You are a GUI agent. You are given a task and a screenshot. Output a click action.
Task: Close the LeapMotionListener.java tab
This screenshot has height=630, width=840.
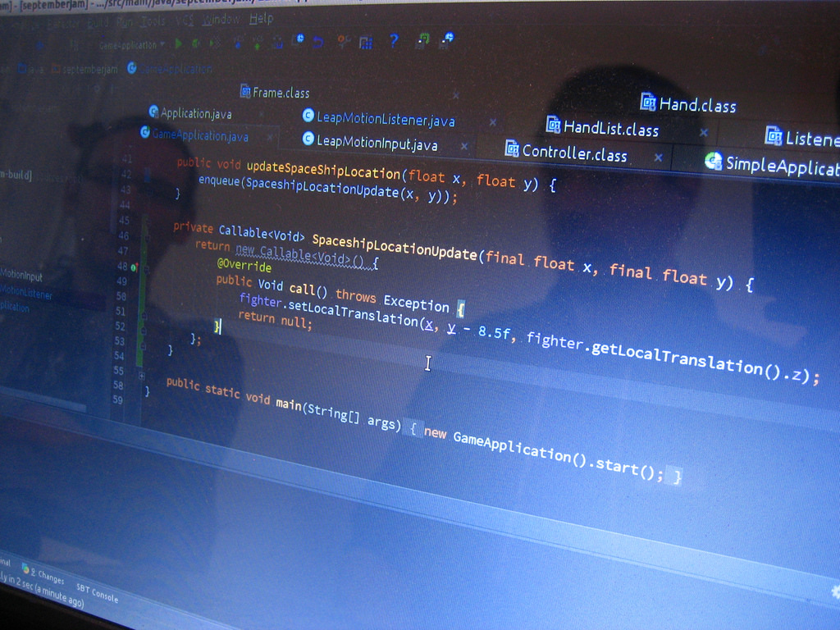tap(493, 122)
